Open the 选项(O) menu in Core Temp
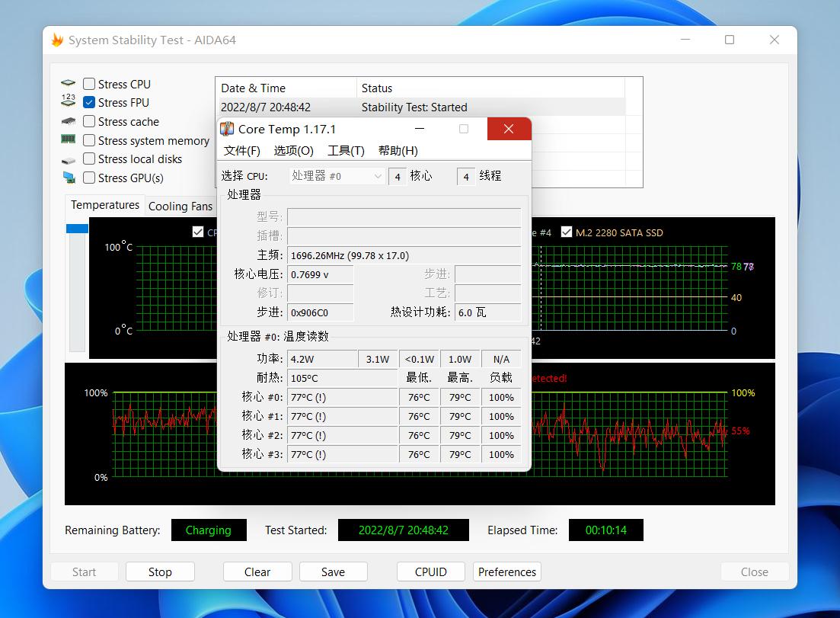Image resolution: width=840 pixels, height=618 pixels. click(x=293, y=151)
